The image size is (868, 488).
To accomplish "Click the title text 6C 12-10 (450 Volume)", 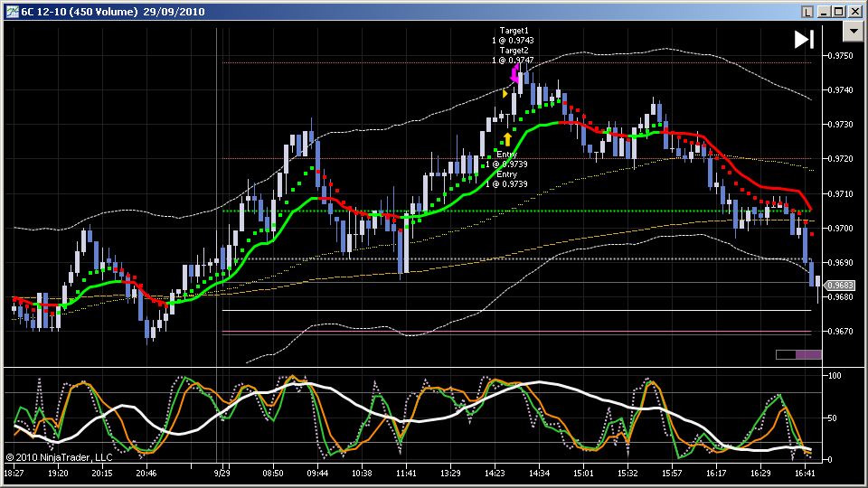I will point(80,12).
